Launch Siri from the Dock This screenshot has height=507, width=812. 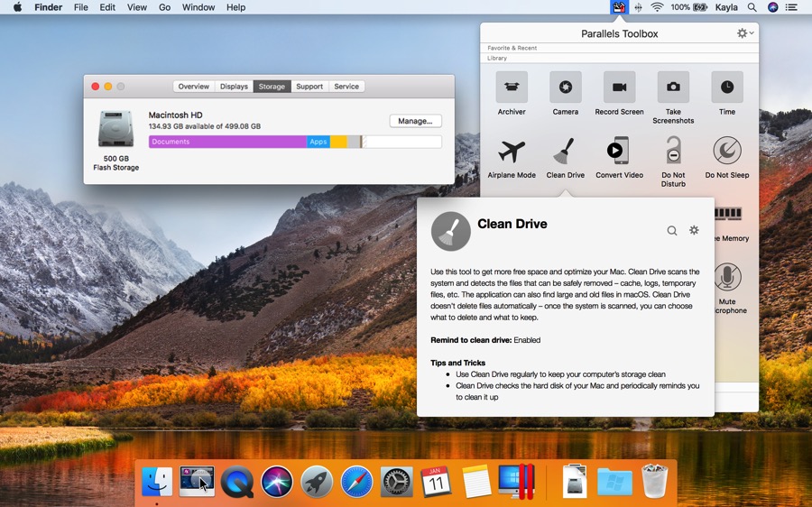point(277,482)
